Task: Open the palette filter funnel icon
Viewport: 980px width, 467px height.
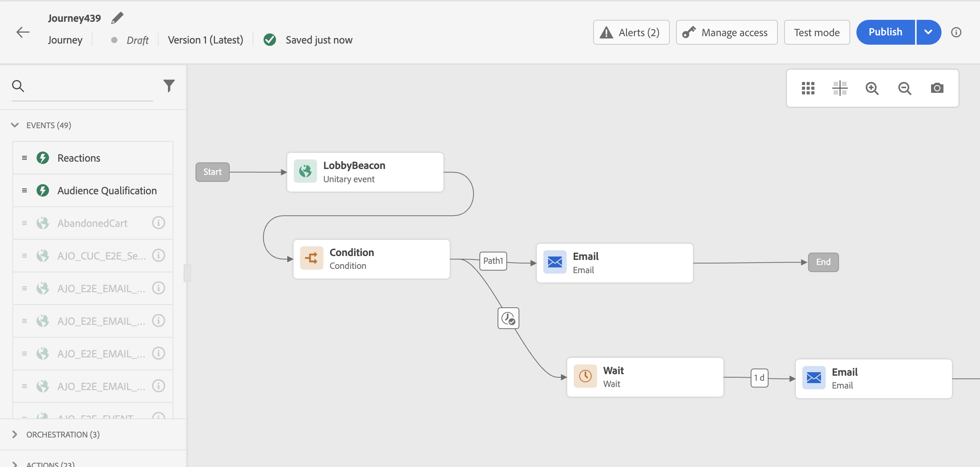Action: [x=169, y=85]
